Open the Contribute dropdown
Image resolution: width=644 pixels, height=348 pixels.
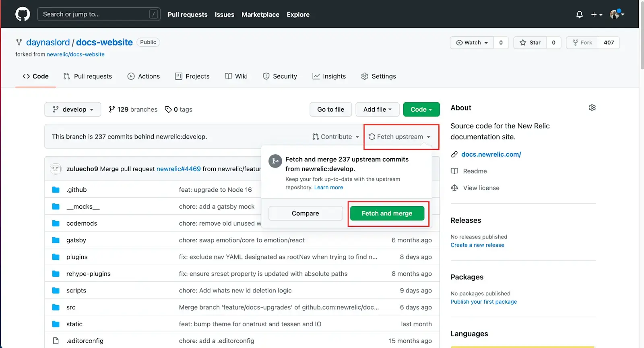click(336, 137)
